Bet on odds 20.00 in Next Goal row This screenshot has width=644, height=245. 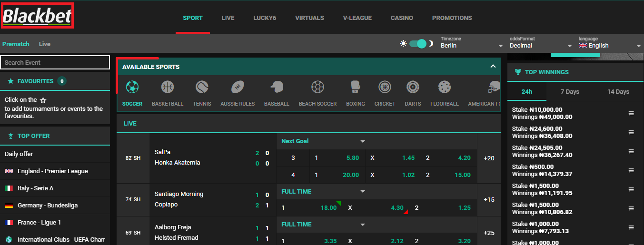click(337, 175)
